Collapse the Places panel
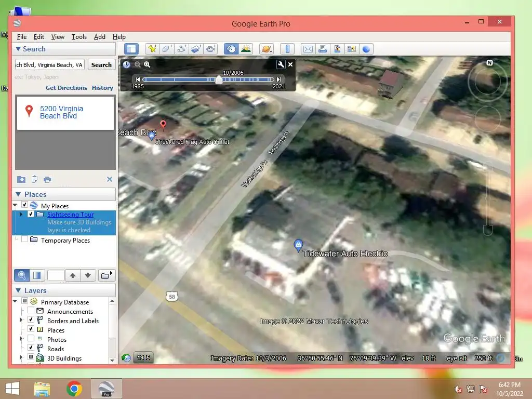532x399 pixels. 18,194
